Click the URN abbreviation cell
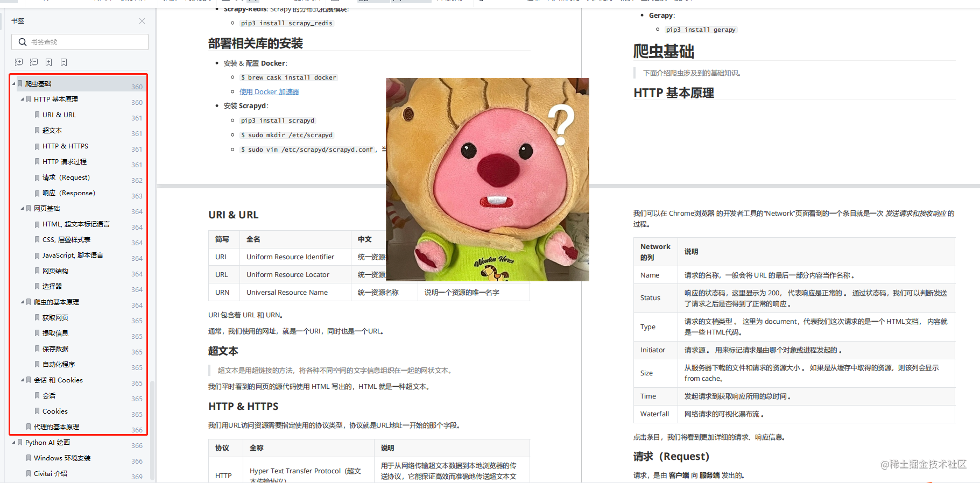 224,293
